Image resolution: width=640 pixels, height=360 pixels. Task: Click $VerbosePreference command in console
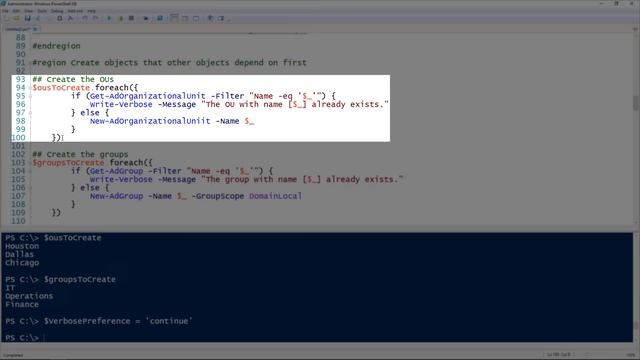tap(118, 321)
